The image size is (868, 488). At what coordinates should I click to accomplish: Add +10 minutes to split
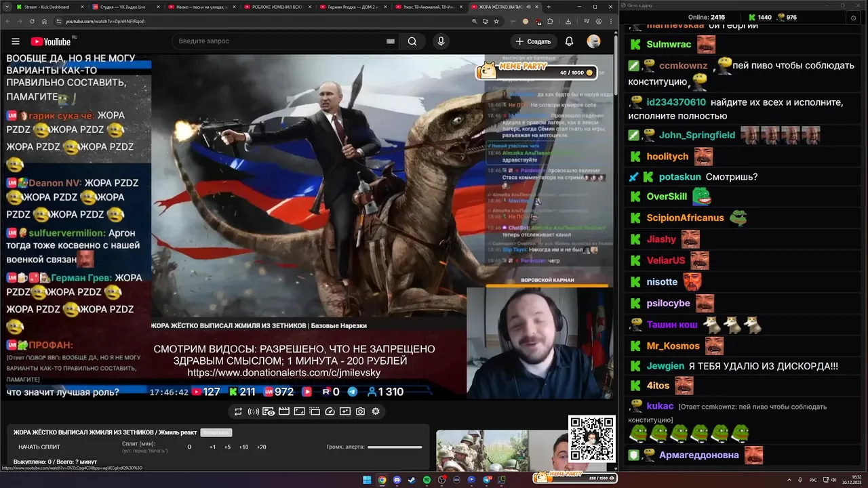[243, 447]
